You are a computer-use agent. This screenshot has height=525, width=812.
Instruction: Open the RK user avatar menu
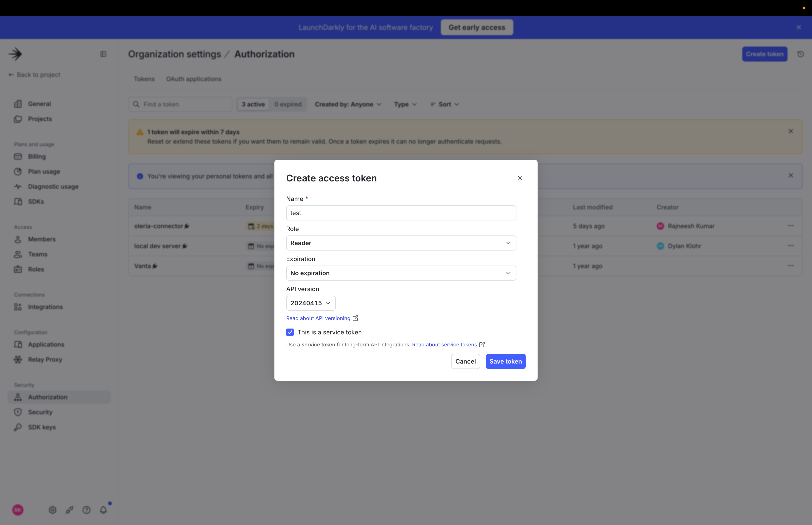pos(18,510)
